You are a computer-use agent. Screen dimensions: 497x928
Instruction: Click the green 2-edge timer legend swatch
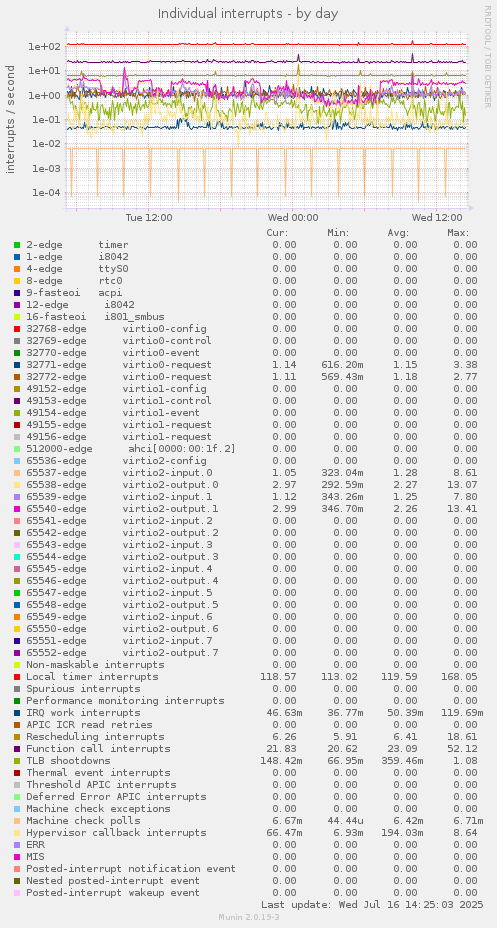[x=17, y=244]
